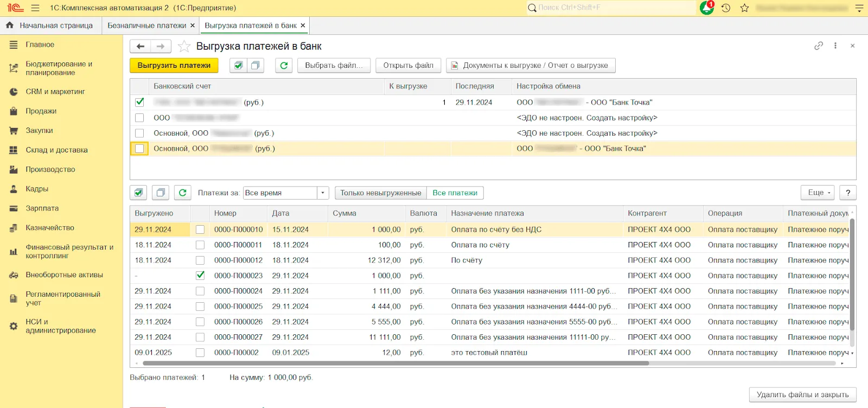Click the copy link icon

[819, 46]
